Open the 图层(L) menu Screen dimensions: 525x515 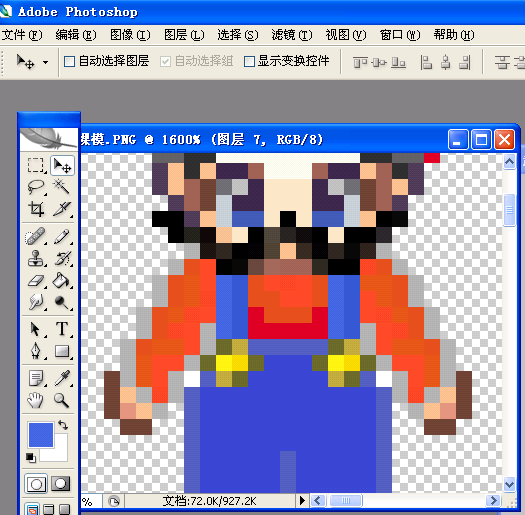[184, 35]
